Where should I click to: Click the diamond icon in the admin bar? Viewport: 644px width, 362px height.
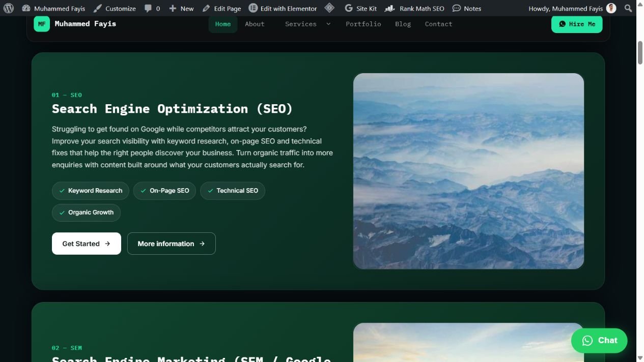point(329,8)
